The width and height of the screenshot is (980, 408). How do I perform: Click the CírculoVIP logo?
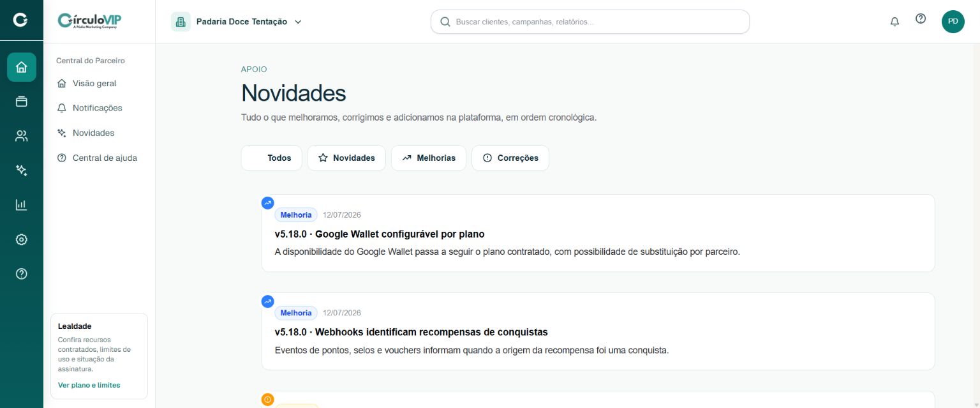[89, 21]
